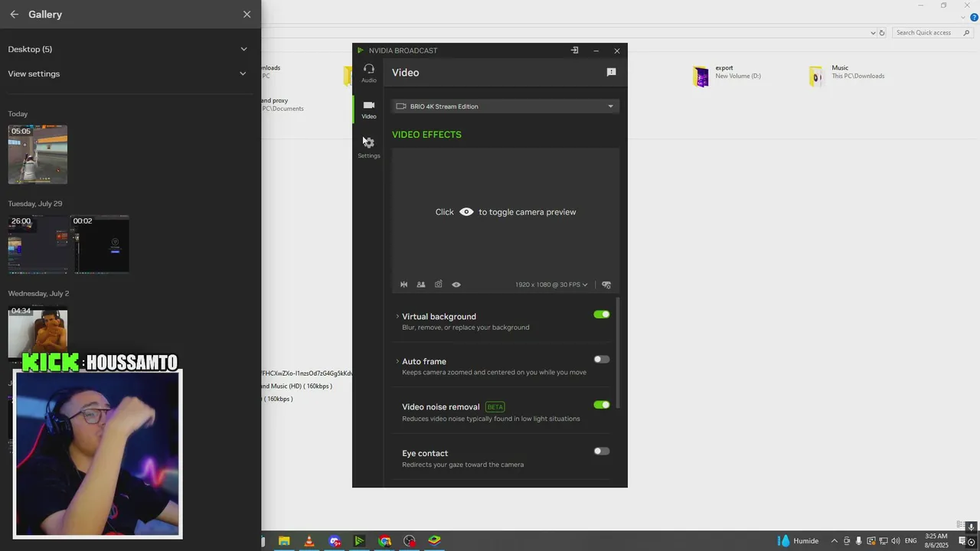
Task: Open the clock showing 3:25 AM
Action: pos(936,540)
